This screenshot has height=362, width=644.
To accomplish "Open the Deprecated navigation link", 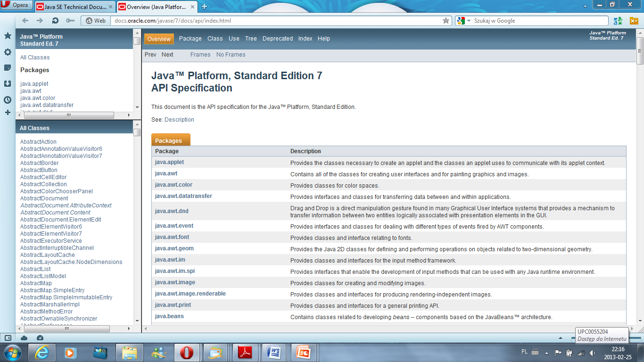I will click(278, 39).
